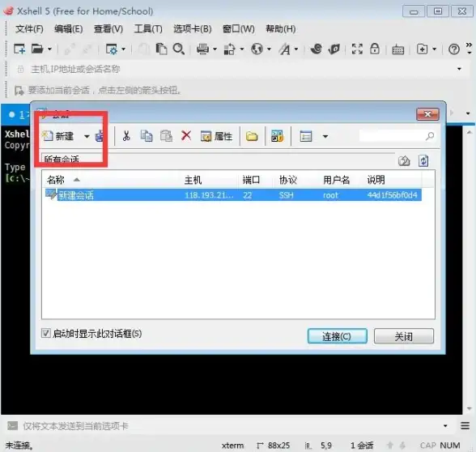476x452 pixels.
Task: Expand the properties gear dropdown arrow
Action: (x=123, y=49)
